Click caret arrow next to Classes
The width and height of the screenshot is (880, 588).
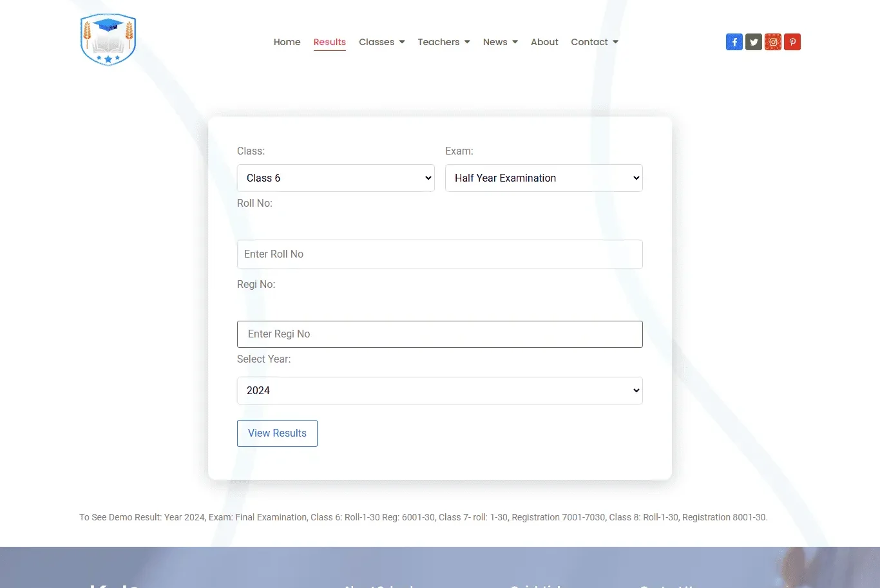402,42
